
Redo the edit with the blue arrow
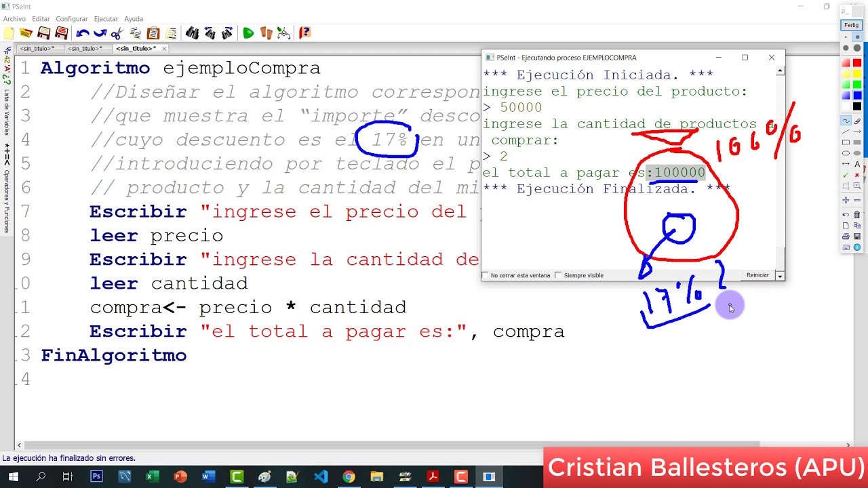pyautogui.click(x=100, y=33)
